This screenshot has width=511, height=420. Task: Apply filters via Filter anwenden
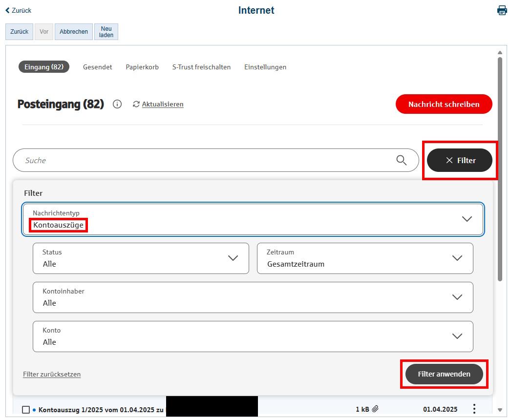444,374
